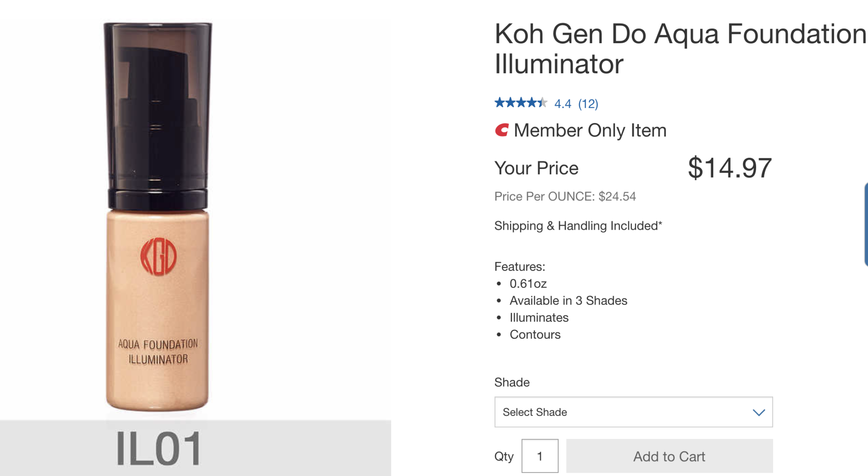Click the red KGD logo on bottle

click(x=159, y=257)
